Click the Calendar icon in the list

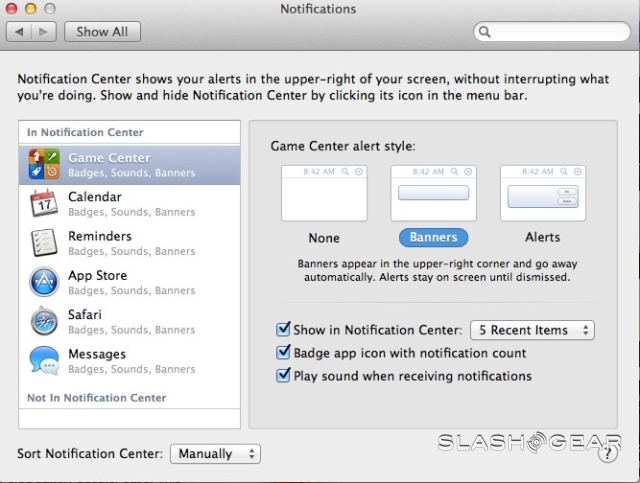[43, 204]
